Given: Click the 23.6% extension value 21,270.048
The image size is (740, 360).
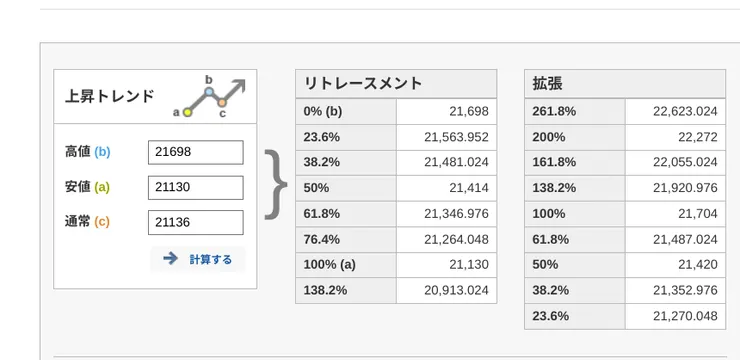Looking at the screenshot, I should click(685, 316).
